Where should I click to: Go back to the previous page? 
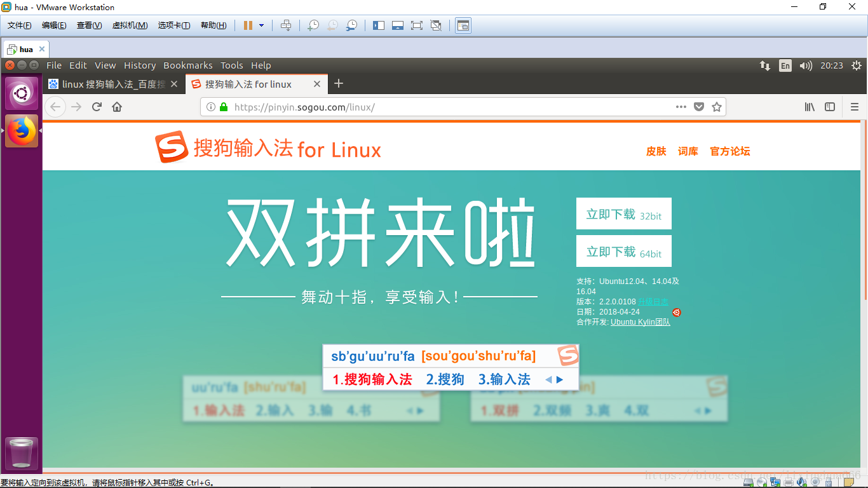pyautogui.click(x=56, y=107)
